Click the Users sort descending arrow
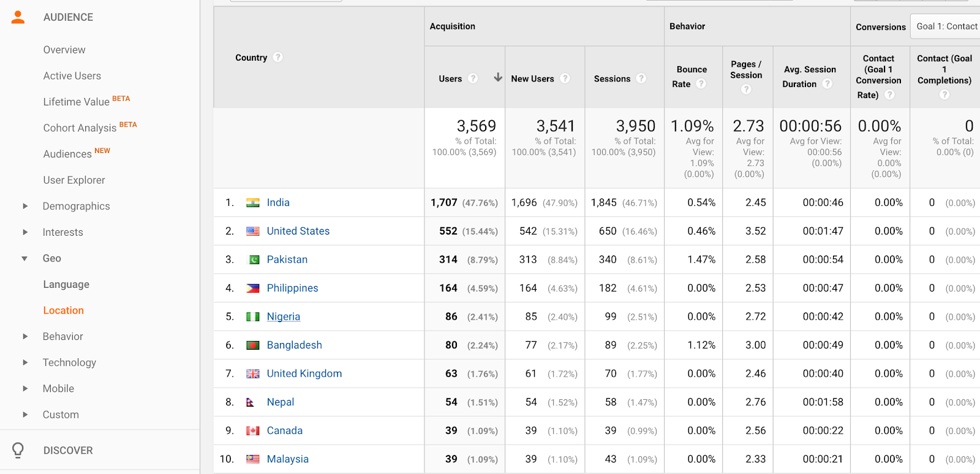This screenshot has width=980, height=474. point(498,77)
